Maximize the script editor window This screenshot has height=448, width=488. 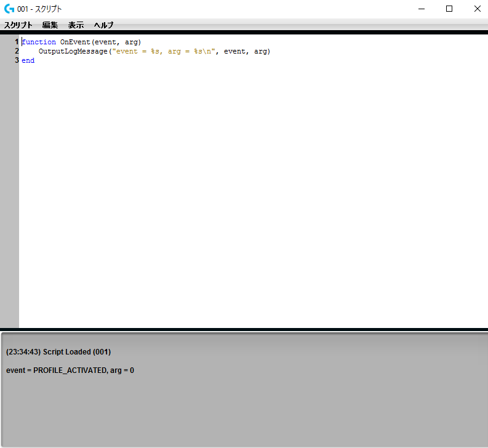point(449,9)
